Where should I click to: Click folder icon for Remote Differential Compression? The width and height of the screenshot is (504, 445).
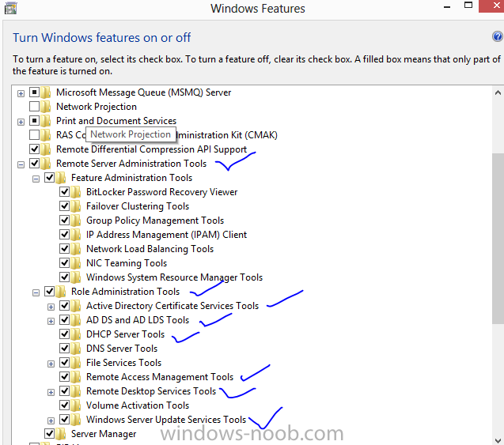[46, 149]
